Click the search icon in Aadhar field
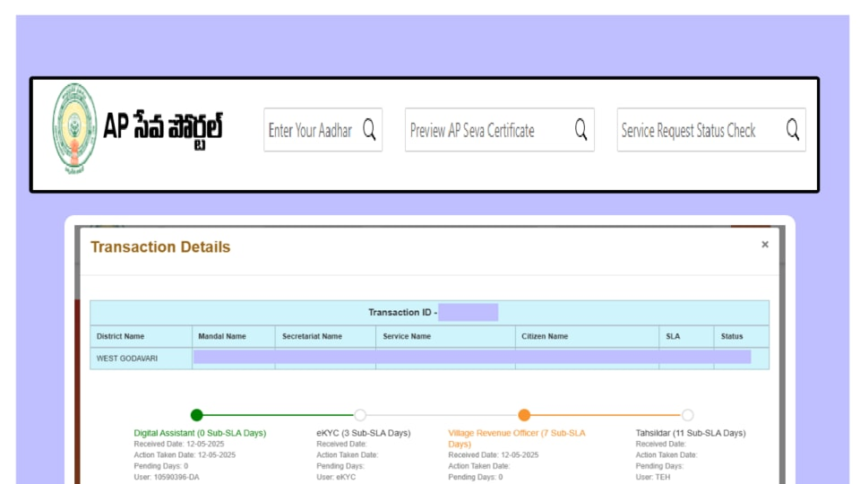 (x=369, y=130)
